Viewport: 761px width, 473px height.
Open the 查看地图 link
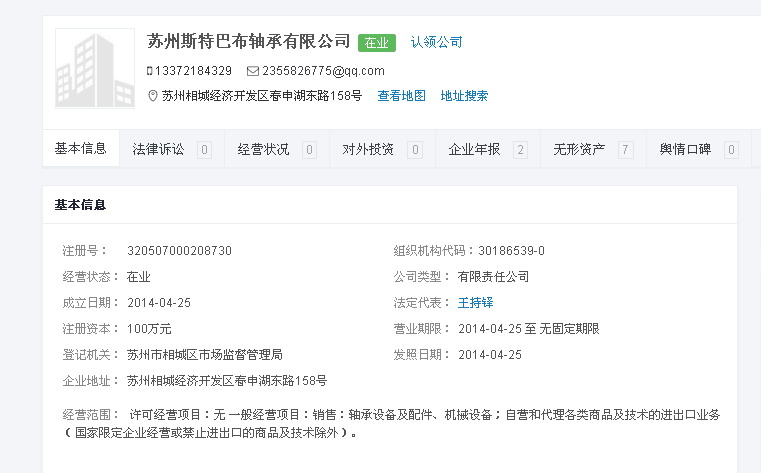[x=401, y=96]
